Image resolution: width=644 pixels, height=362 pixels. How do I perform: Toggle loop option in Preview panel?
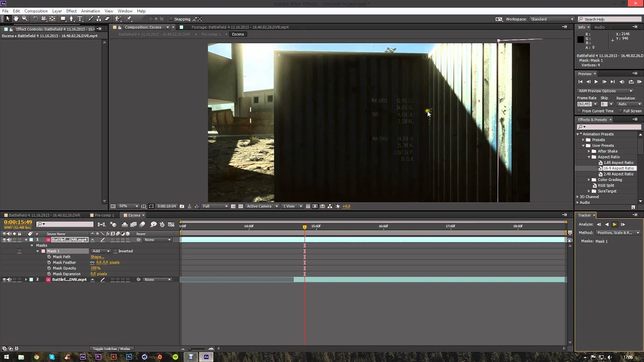(631, 81)
